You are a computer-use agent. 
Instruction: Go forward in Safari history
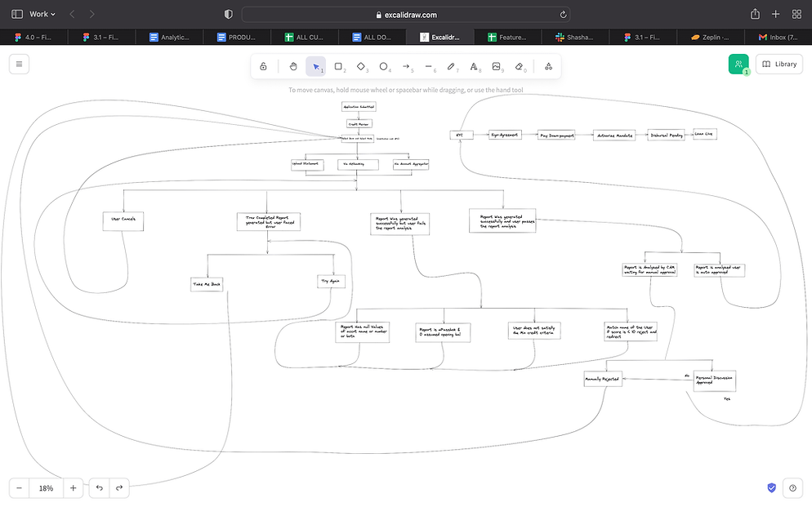pyautogui.click(x=91, y=14)
